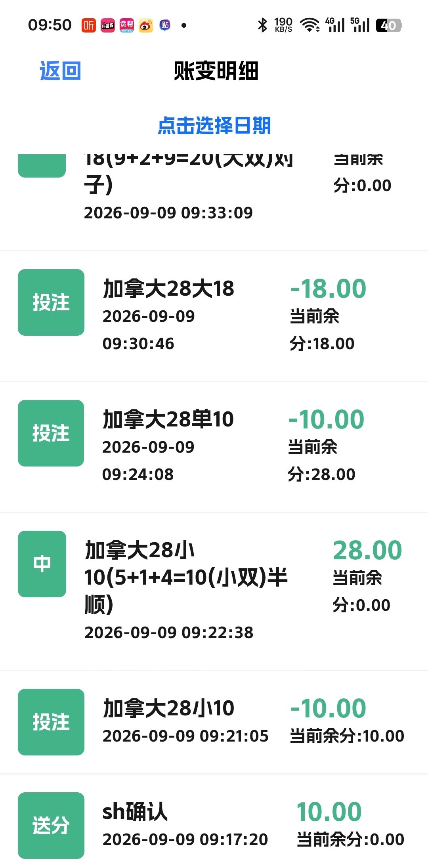428x868 pixels.
Task: Tap the 账变明细 page title
Action: coord(216,71)
